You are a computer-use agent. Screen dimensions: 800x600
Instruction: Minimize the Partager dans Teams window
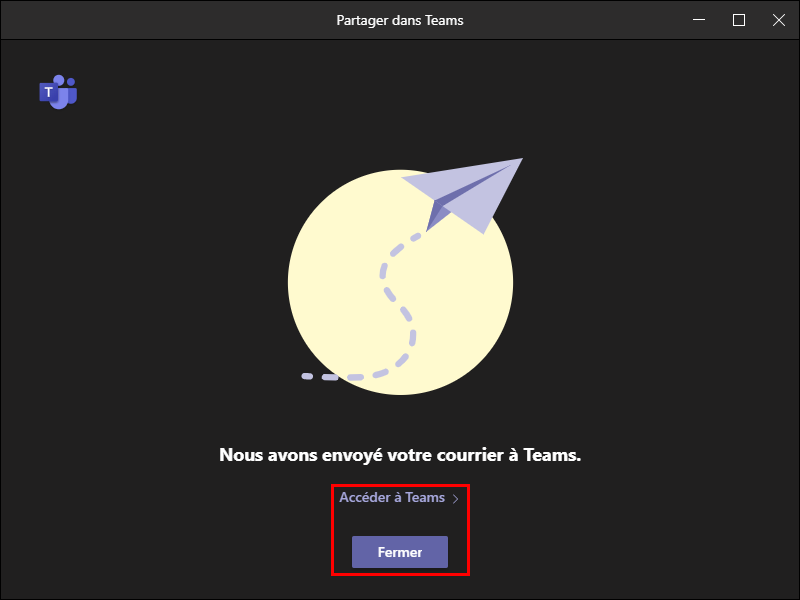pyautogui.click(x=699, y=20)
